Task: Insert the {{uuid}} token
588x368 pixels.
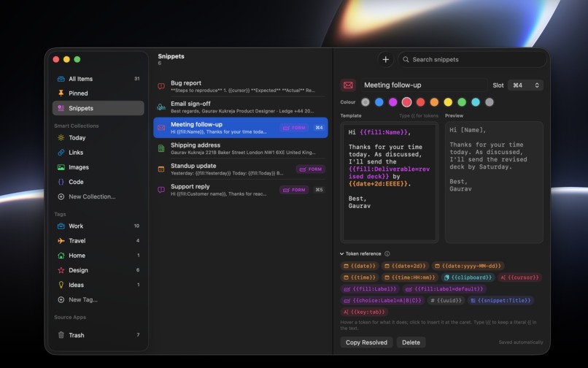Action: [446, 300]
